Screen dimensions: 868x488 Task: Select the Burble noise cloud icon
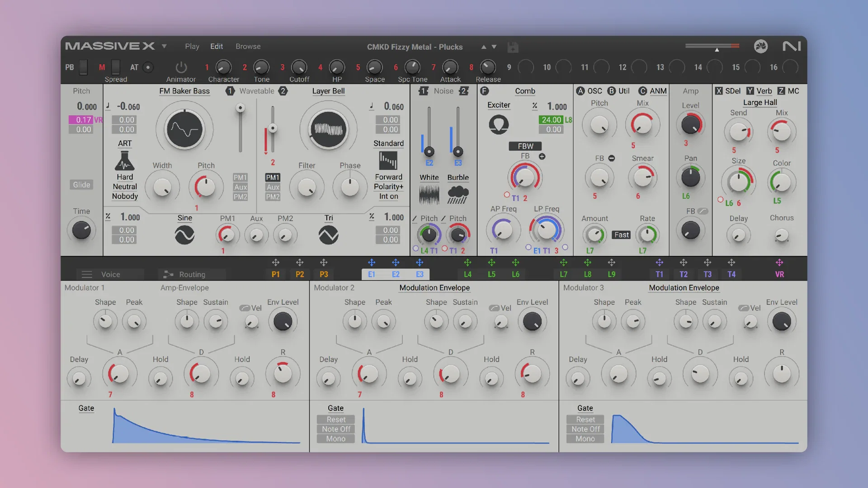[x=458, y=195]
